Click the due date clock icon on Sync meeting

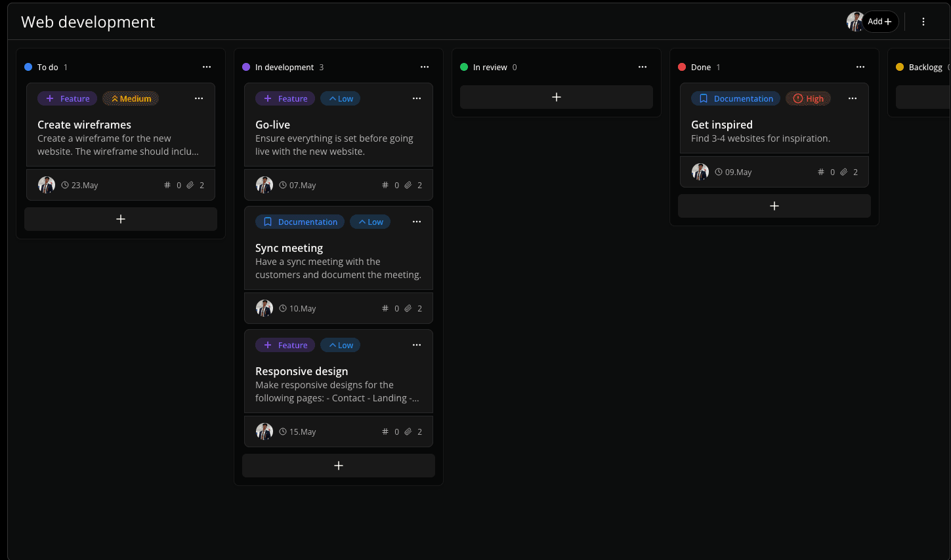click(282, 308)
